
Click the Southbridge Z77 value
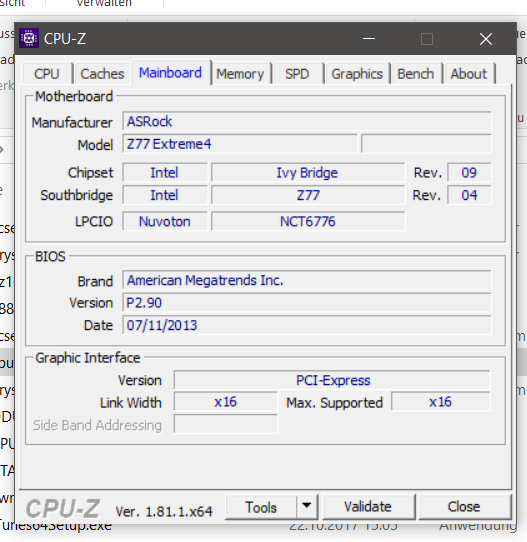click(x=308, y=195)
